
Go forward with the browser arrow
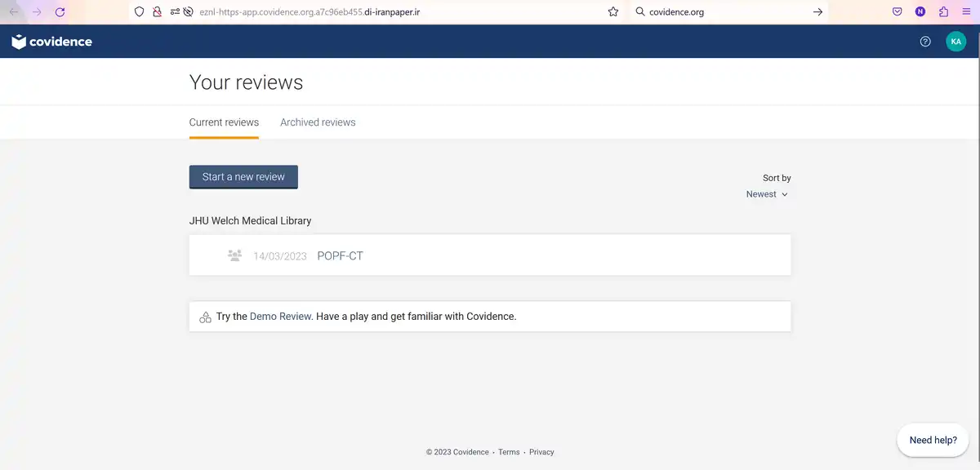click(x=37, y=12)
